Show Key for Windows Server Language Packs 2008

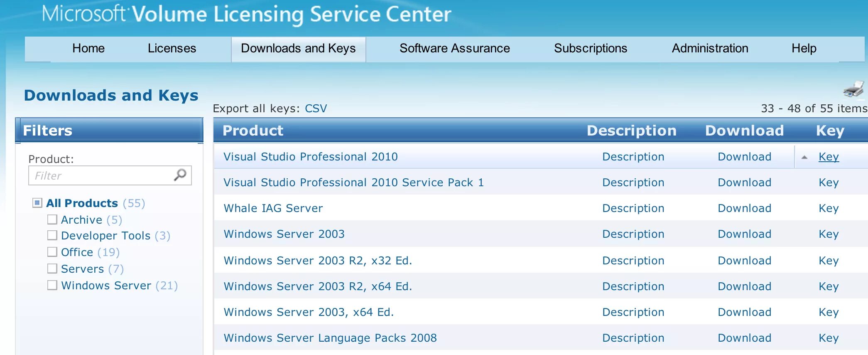click(829, 338)
